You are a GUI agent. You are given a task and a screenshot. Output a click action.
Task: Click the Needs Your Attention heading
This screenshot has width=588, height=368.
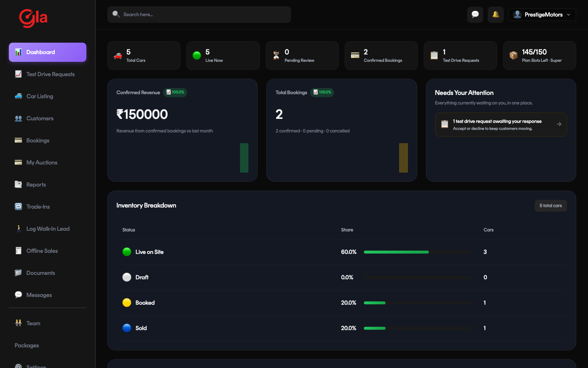[464, 93]
